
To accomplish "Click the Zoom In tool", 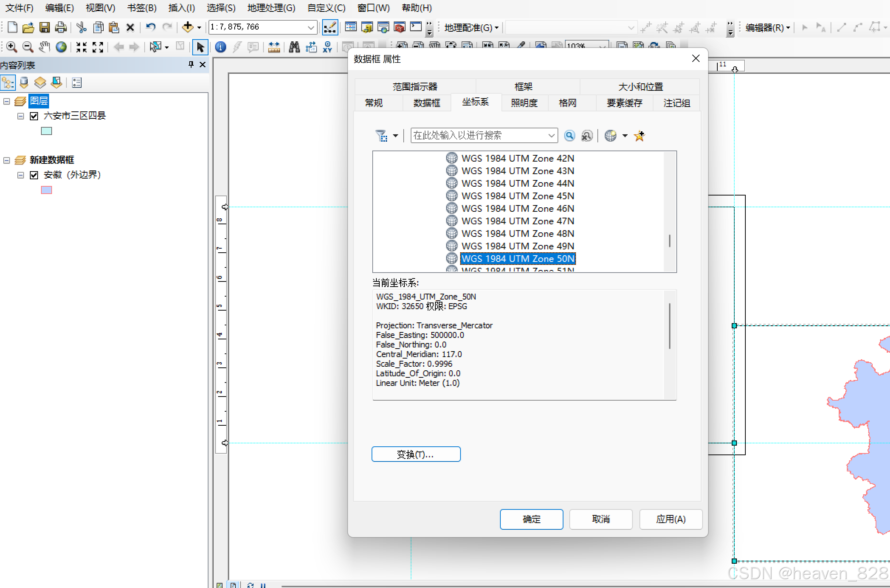I will click(x=11, y=47).
